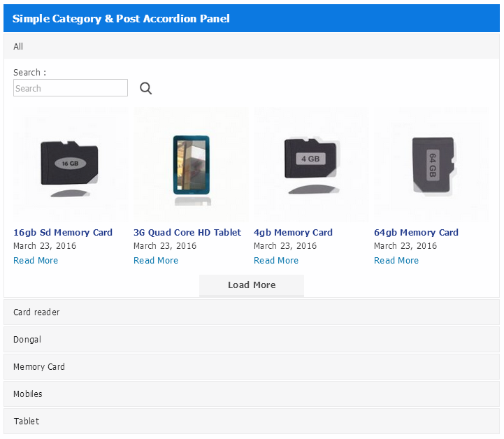Read More under 16gb Sd Memory Card
504x439 pixels.
point(36,260)
